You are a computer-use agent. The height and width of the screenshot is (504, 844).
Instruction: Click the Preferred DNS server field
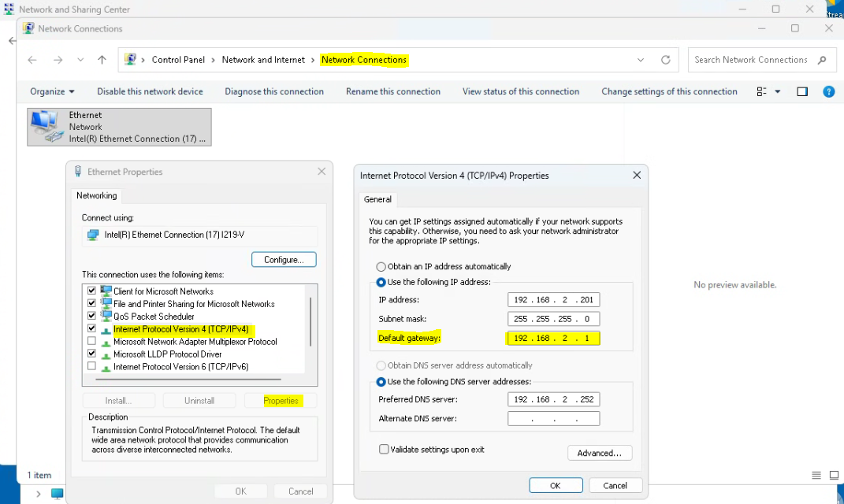553,399
